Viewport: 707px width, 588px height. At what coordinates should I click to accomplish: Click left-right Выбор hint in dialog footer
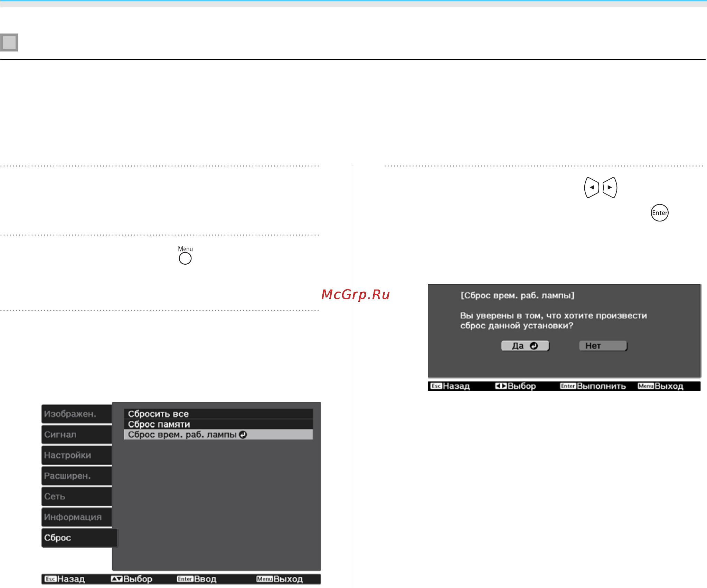pos(516,386)
